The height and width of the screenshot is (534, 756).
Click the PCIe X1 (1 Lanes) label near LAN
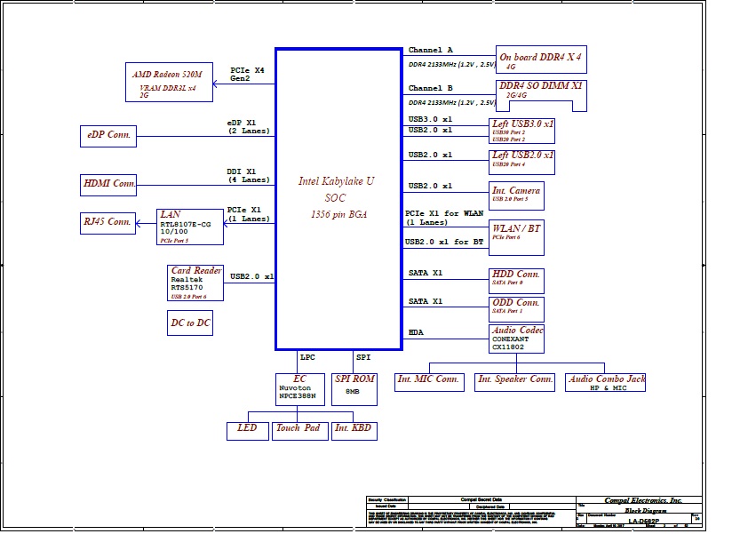pos(249,214)
